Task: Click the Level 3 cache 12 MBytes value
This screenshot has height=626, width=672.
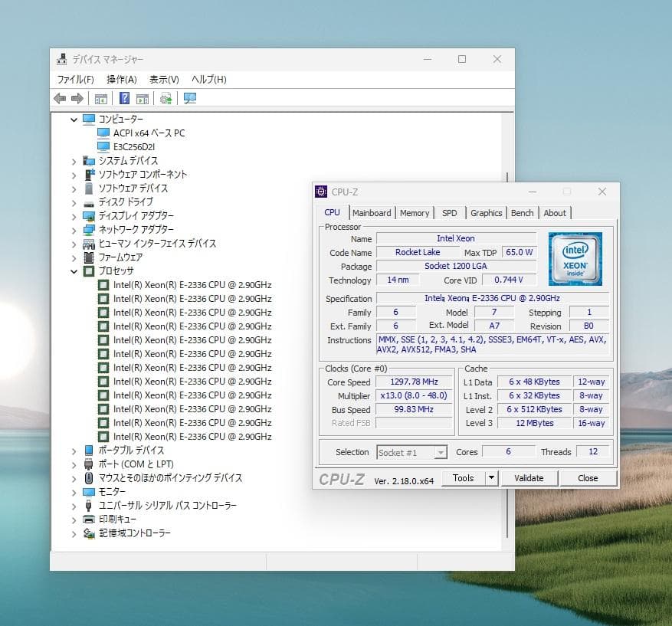Action: 534,423
